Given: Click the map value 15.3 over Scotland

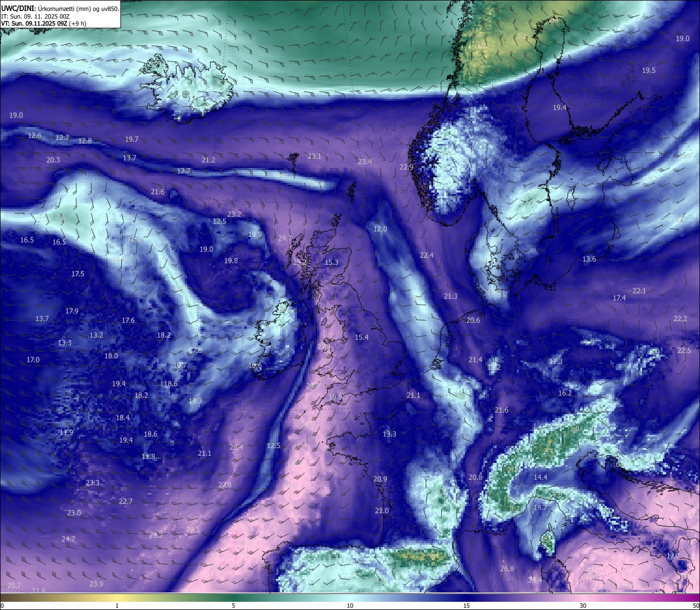Looking at the screenshot, I should pyautogui.click(x=331, y=263).
